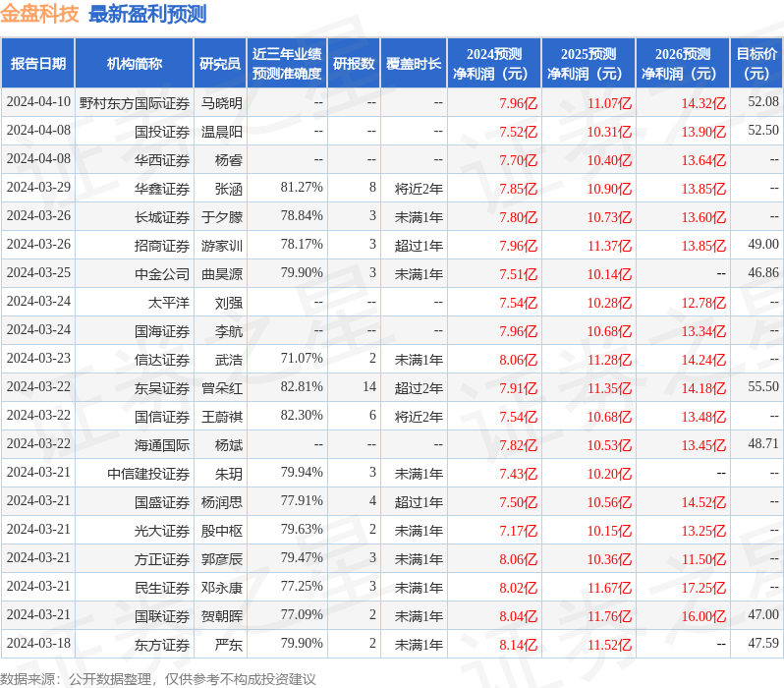Click target price 46.86
784x688 pixels.
pyautogui.click(x=763, y=273)
